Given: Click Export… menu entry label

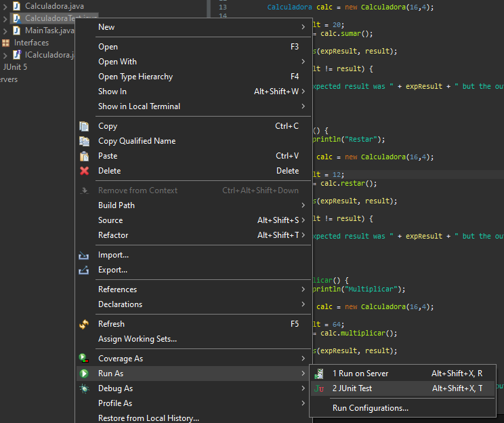Looking at the screenshot, I should point(113,270).
